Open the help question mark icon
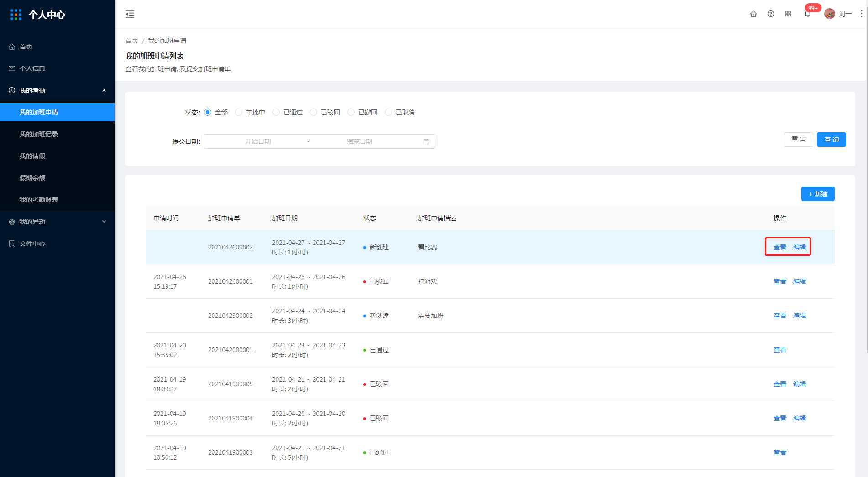The image size is (868, 477). coord(771,14)
